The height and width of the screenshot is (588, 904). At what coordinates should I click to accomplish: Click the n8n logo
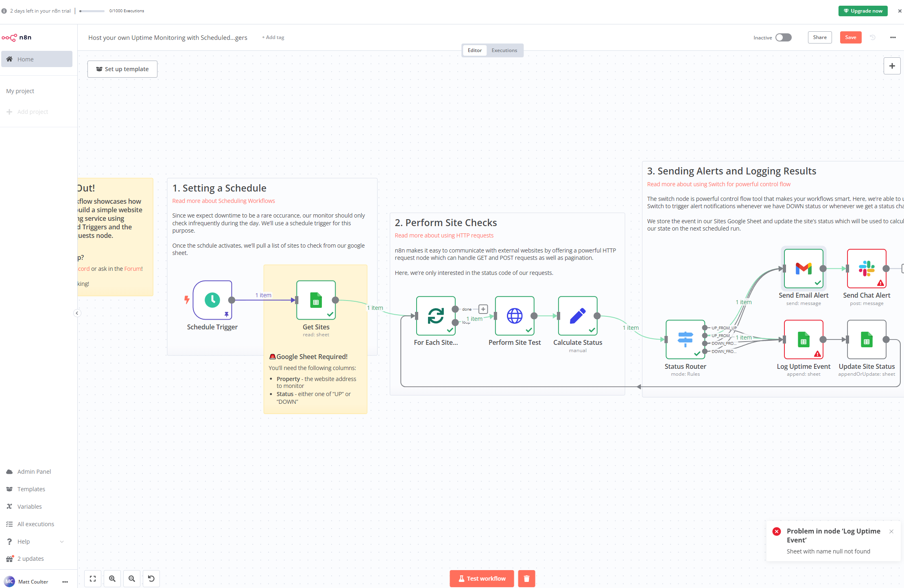(x=17, y=37)
